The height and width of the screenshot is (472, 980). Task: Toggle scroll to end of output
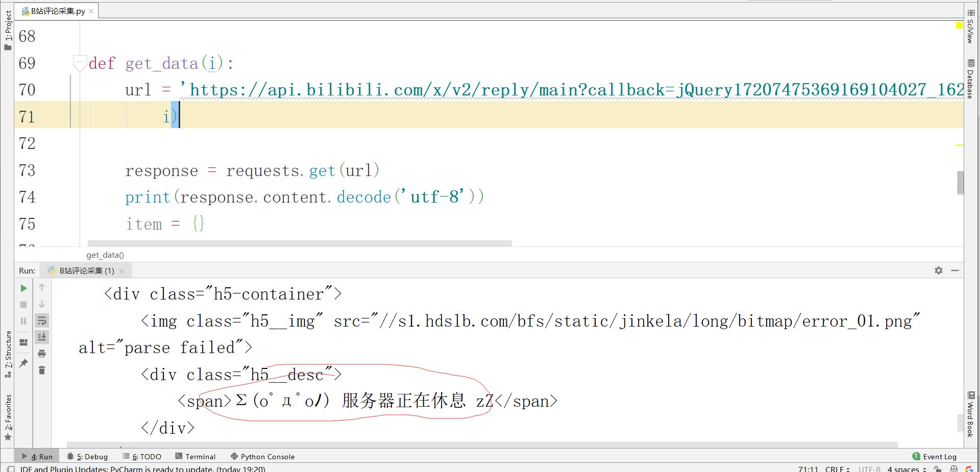coord(42,337)
